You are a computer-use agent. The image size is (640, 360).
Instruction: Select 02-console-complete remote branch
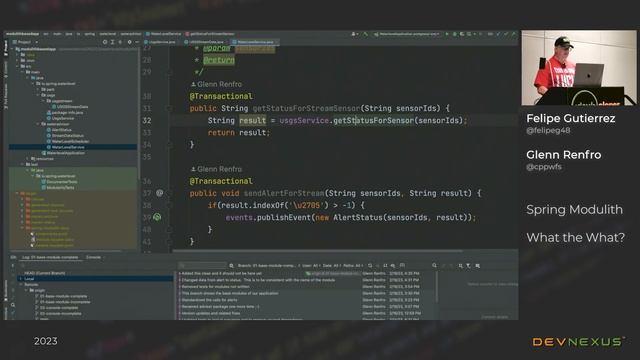[x=56, y=308]
